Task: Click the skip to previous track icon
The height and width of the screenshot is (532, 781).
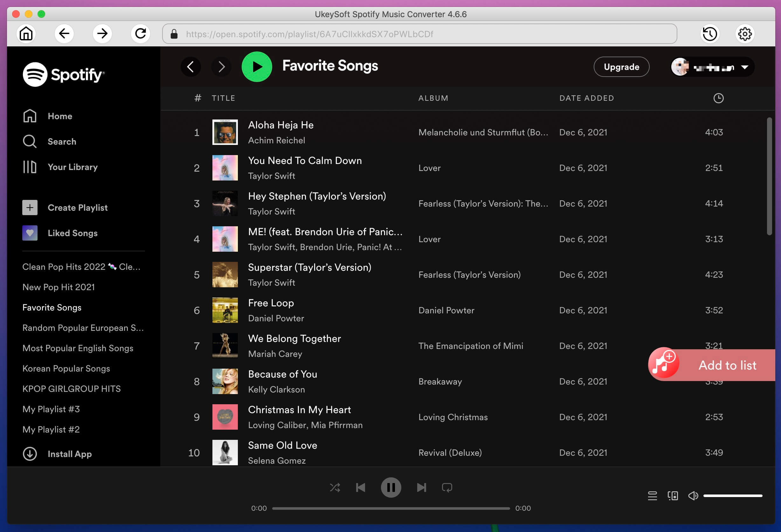Action: pos(361,487)
